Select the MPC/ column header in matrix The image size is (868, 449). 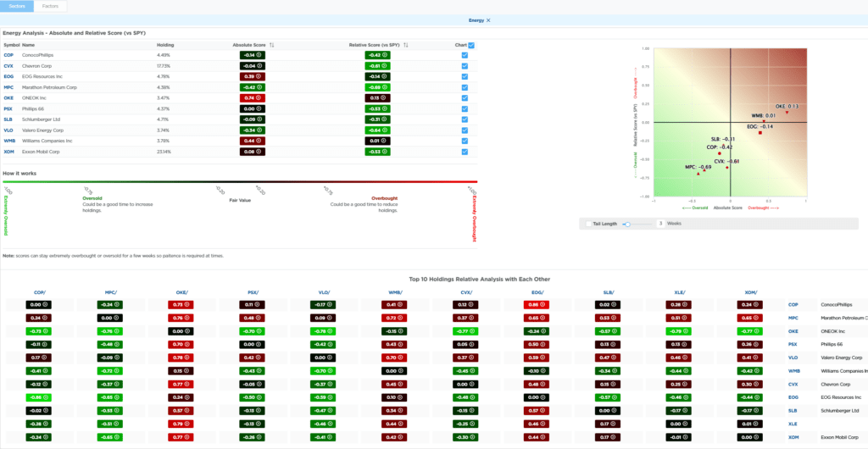(x=111, y=292)
